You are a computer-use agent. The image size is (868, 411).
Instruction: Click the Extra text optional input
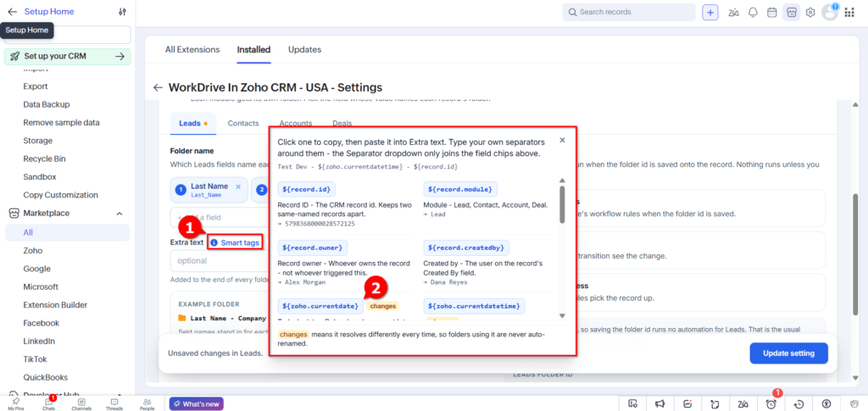tap(220, 260)
